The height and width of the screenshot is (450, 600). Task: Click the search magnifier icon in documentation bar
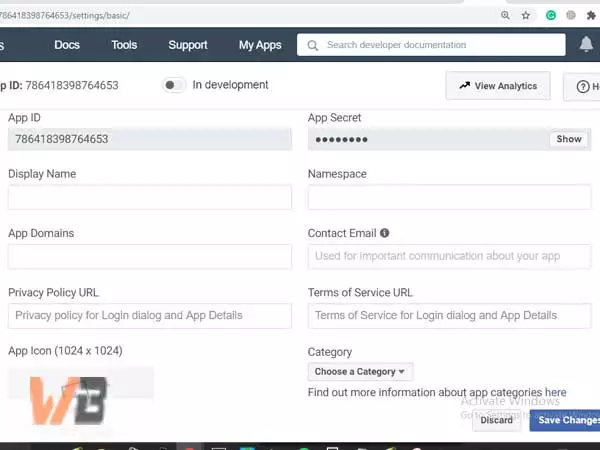pos(314,45)
